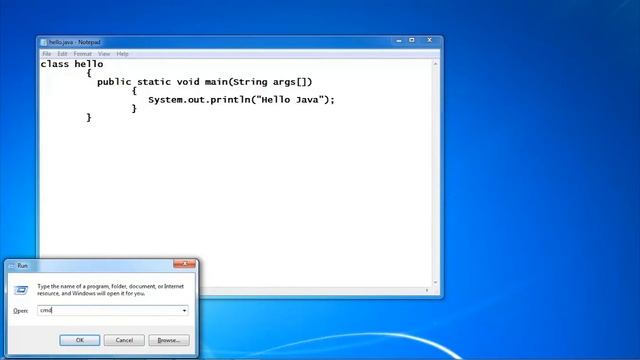Open the File menu in Notepad
The width and height of the screenshot is (640, 360).
[x=47, y=54]
